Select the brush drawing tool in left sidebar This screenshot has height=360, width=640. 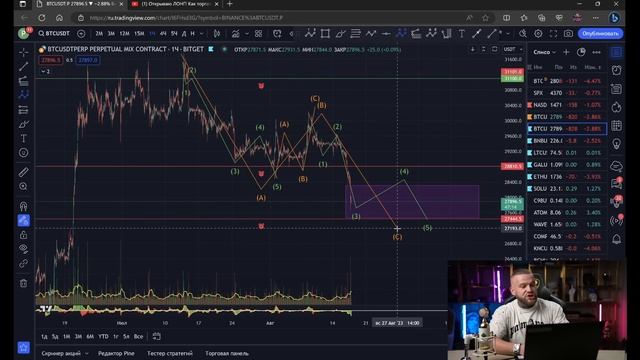pyautogui.click(x=23, y=124)
